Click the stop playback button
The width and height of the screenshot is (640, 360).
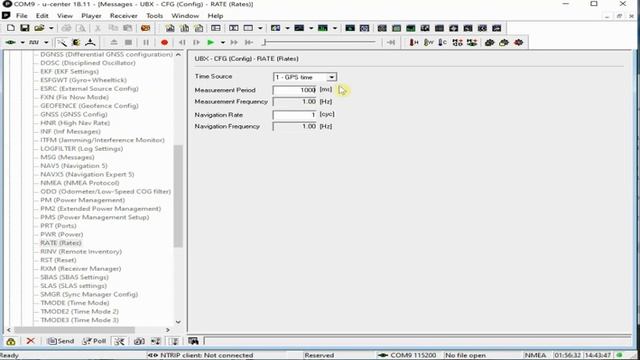[129, 42]
